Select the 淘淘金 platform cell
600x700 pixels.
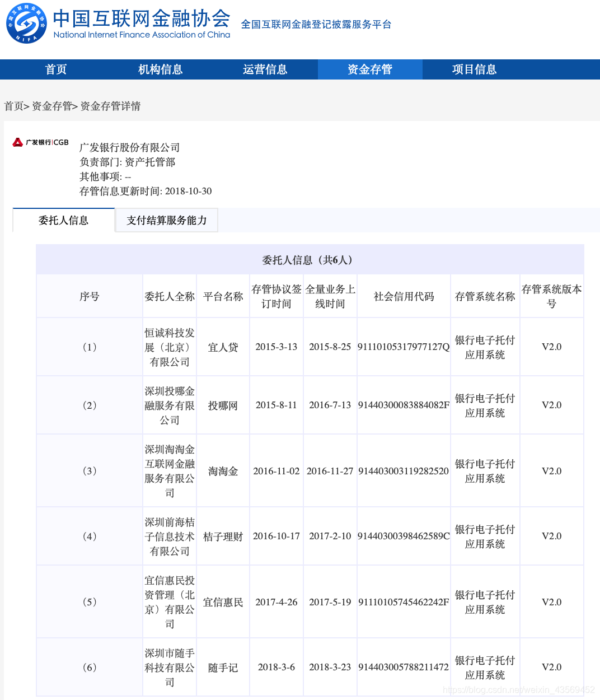(x=223, y=471)
